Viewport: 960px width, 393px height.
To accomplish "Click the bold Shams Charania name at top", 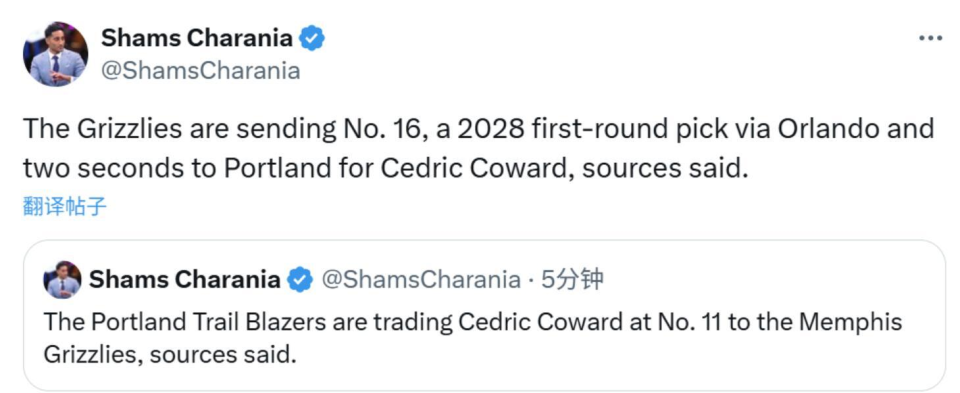I will coord(197,38).
